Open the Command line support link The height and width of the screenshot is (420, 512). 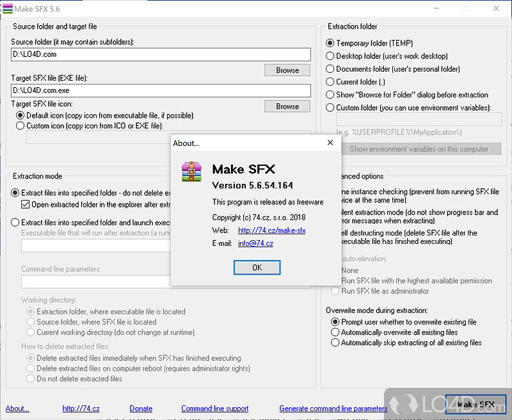pyautogui.click(x=215, y=408)
